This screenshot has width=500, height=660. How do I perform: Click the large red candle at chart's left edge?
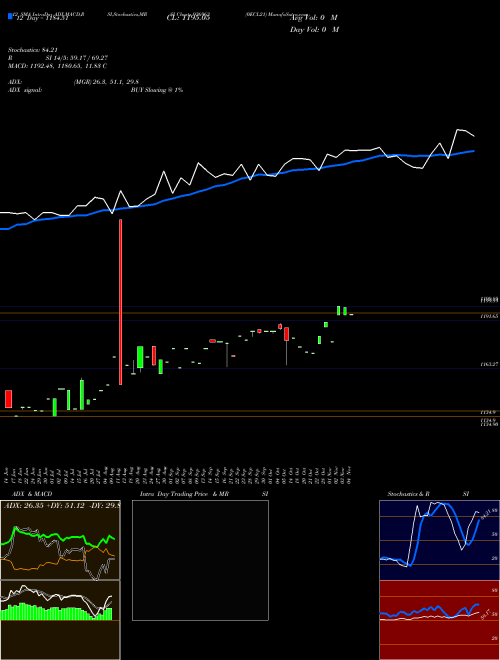(8, 399)
